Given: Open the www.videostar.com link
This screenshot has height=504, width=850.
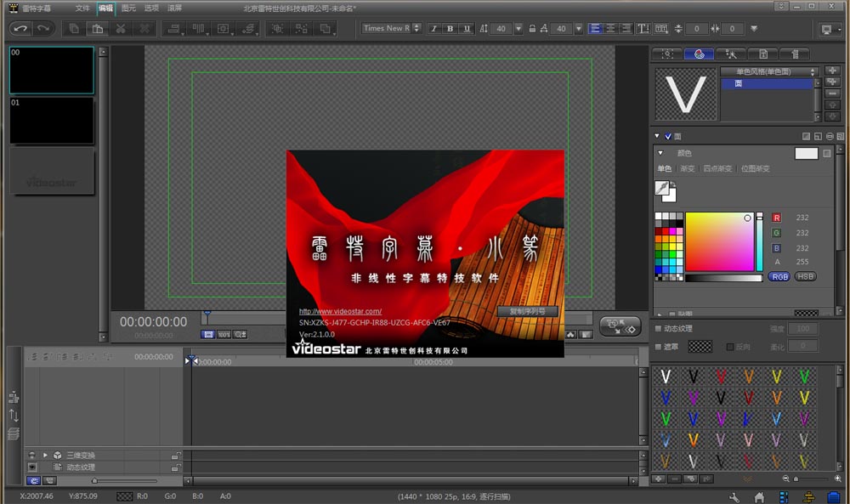Looking at the screenshot, I should [x=341, y=312].
